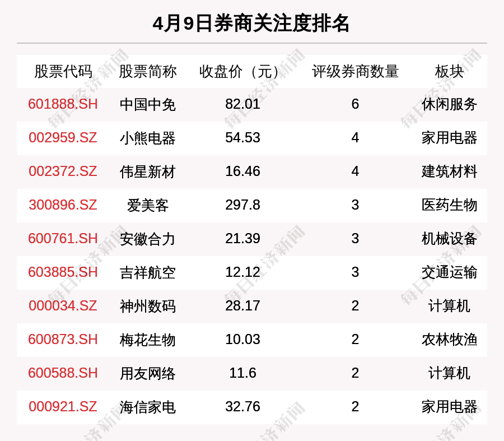Select stock code 603885.SH
Viewport: 504px width, 441px height.
(63, 272)
